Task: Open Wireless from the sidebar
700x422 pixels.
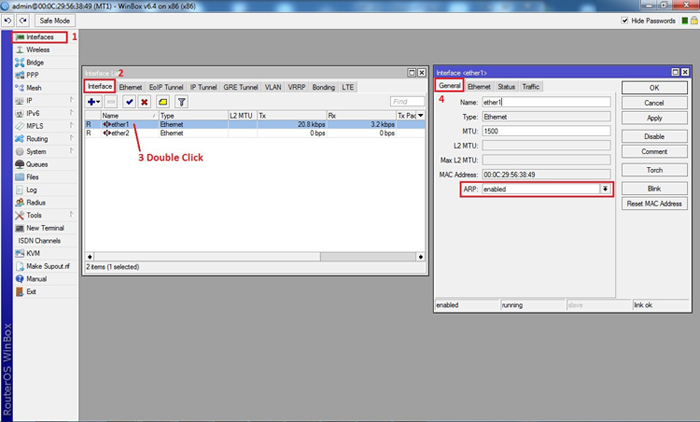Action: [x=38, y=49]
